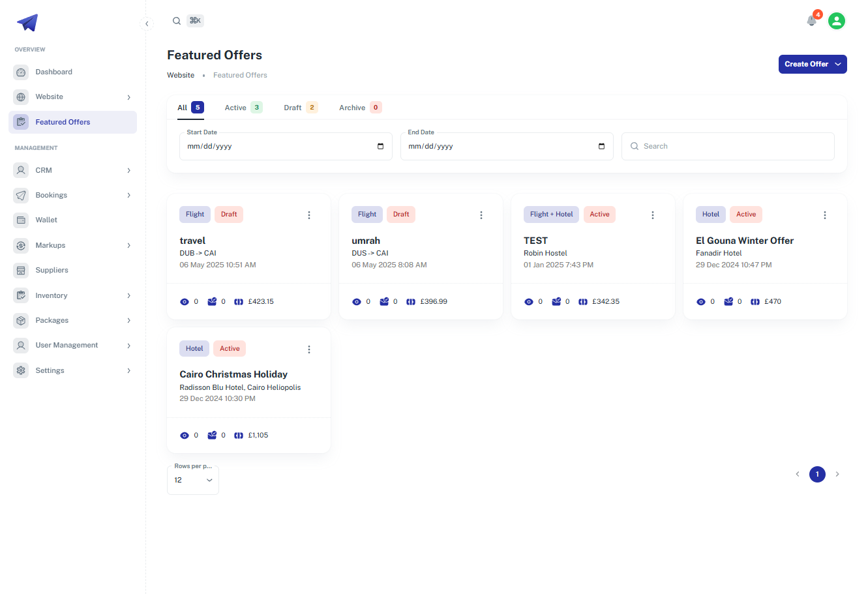Click the Website globe icon
This screenshot has height=594, width=868.
tap(21, 97)
